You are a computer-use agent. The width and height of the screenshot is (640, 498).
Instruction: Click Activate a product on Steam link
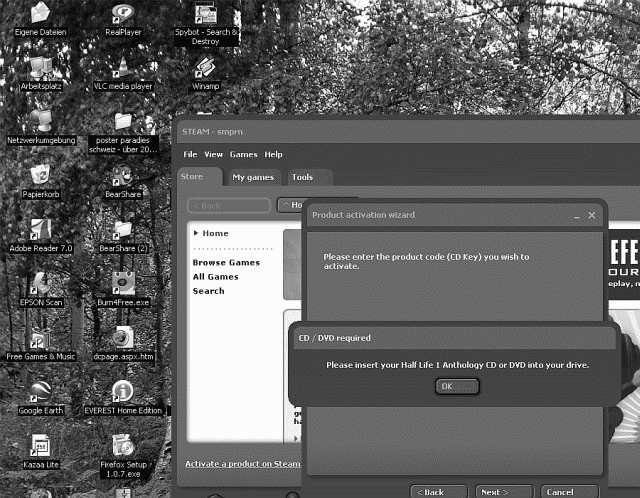pyautogui.click(x=242, y=464)
